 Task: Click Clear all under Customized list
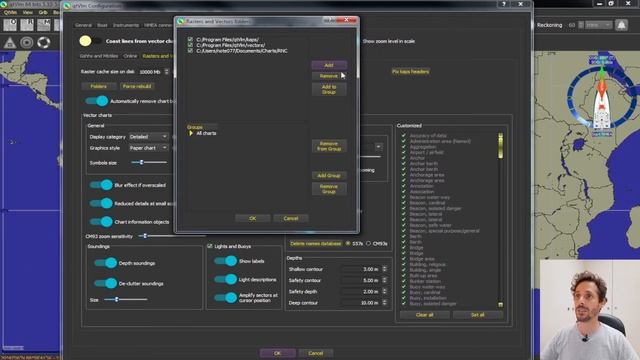[424, 315]
